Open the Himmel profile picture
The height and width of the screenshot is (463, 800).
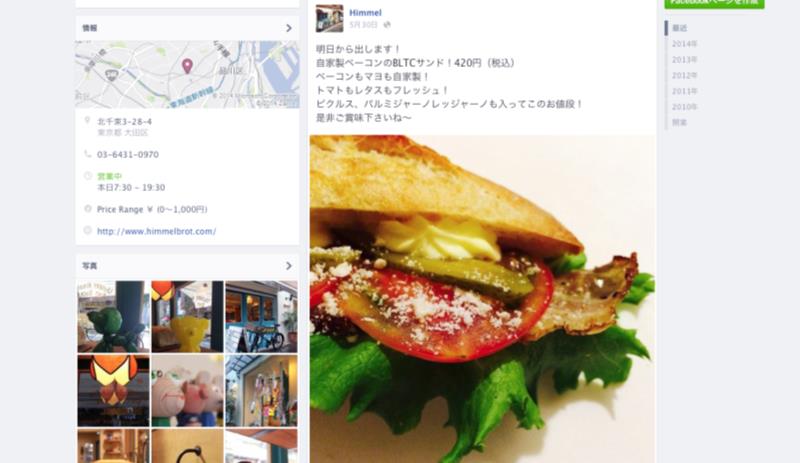pyautogui.click(x=329, y=18)
